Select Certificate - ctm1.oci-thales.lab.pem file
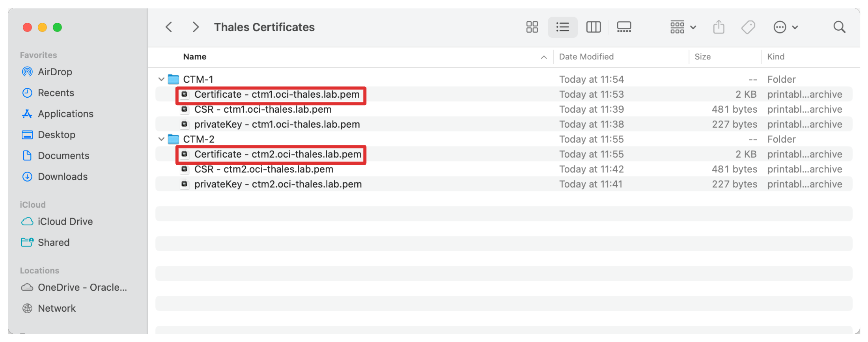868x342 pixels. click(276, 95)
